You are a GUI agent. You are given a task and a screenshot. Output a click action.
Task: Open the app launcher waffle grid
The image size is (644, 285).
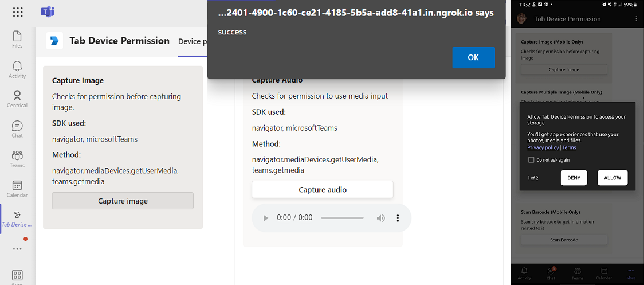pyautogui.click(x=17, y=12)
